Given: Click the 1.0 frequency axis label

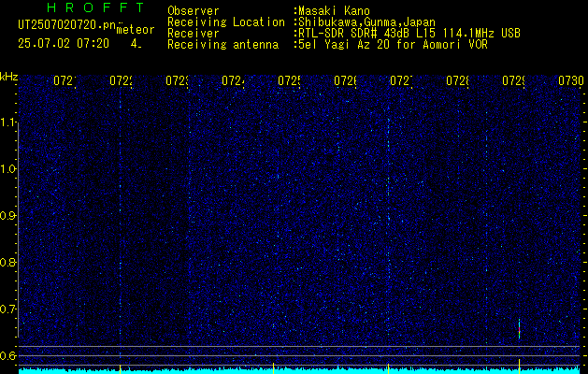Looking at the screenshot, I should pos(8,169).
